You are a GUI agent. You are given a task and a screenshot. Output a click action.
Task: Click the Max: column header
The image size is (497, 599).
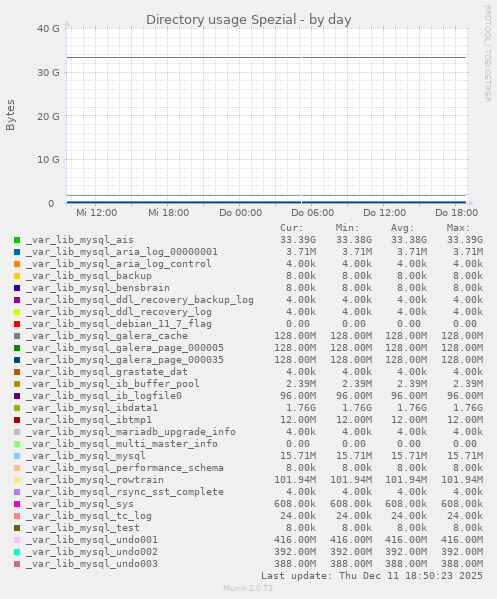click(x=458, y=228)
